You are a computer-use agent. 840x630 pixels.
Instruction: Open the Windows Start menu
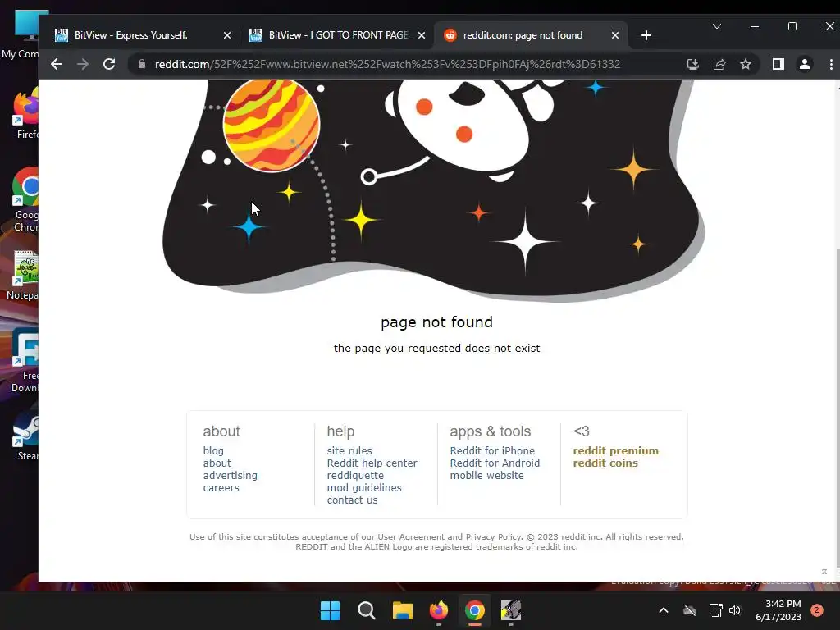tap(330, 610)
